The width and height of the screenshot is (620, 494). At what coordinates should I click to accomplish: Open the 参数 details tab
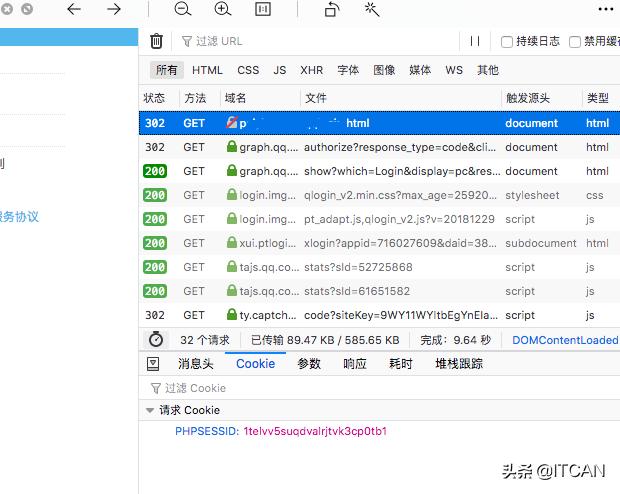click(x=309, y=363)
